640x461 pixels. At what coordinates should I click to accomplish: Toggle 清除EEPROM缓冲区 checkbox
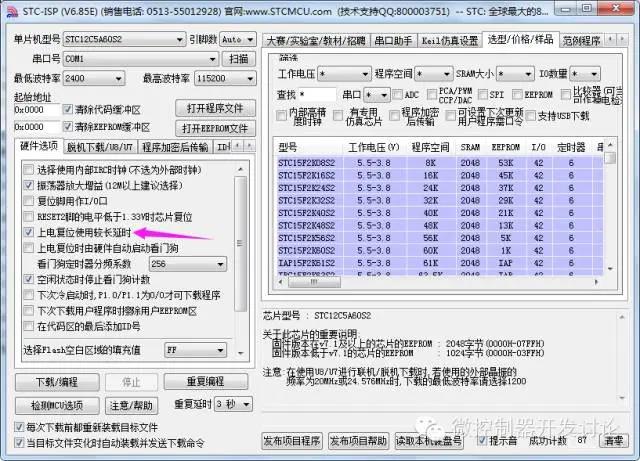coord(68,127)
